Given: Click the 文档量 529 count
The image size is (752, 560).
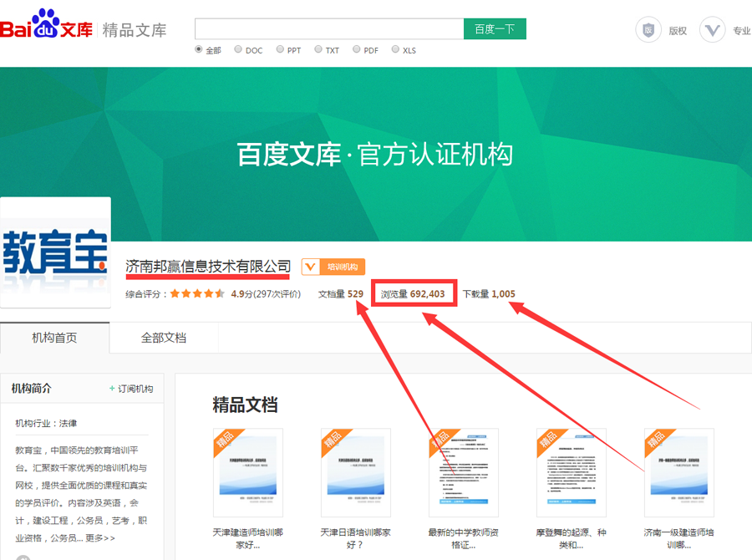Looking at the screenshot, I should [341, 293].
